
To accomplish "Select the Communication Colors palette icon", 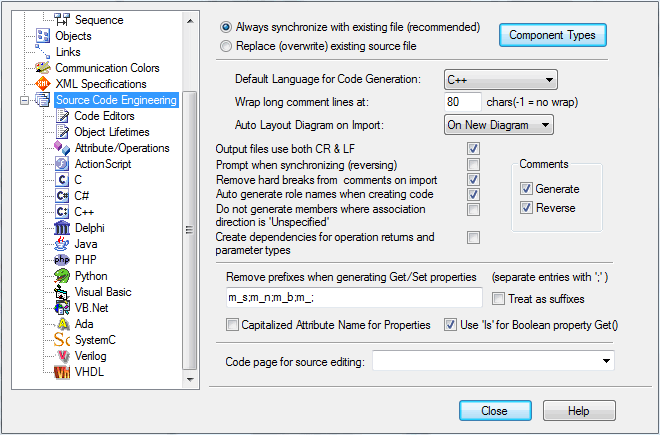I will click(43, 68).
